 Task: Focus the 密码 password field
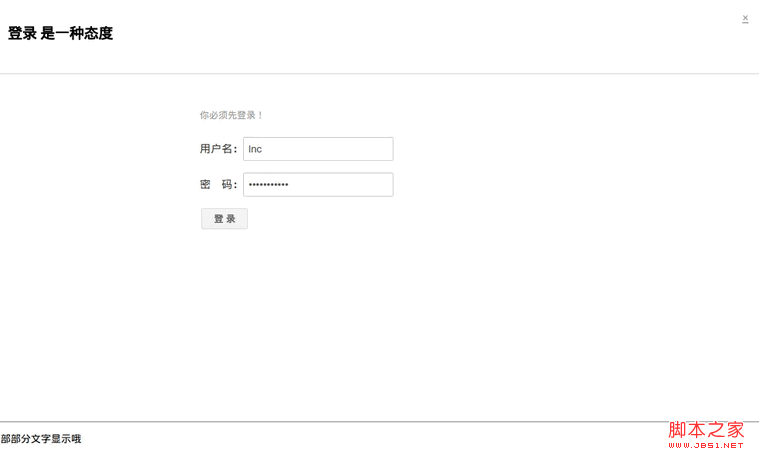coord(318,185)
